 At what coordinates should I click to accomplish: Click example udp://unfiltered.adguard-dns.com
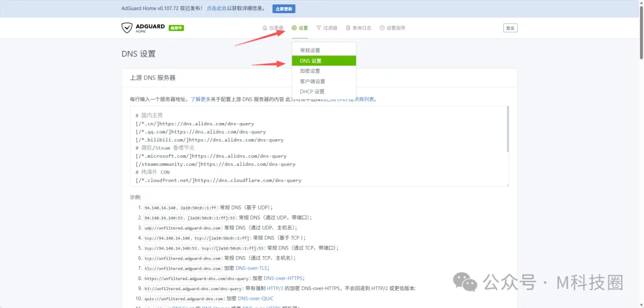click(x=183, y=228)
